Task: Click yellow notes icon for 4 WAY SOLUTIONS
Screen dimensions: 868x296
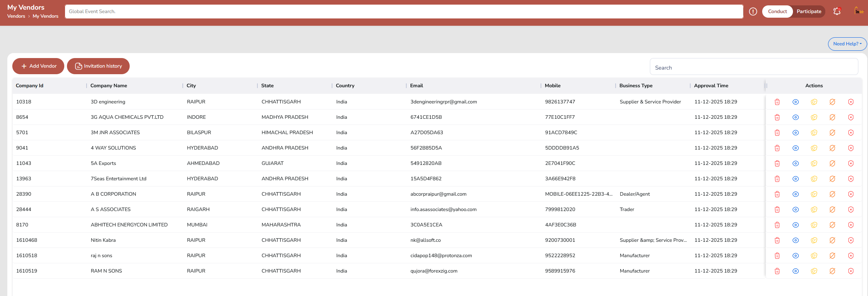Action: (814, 148)
